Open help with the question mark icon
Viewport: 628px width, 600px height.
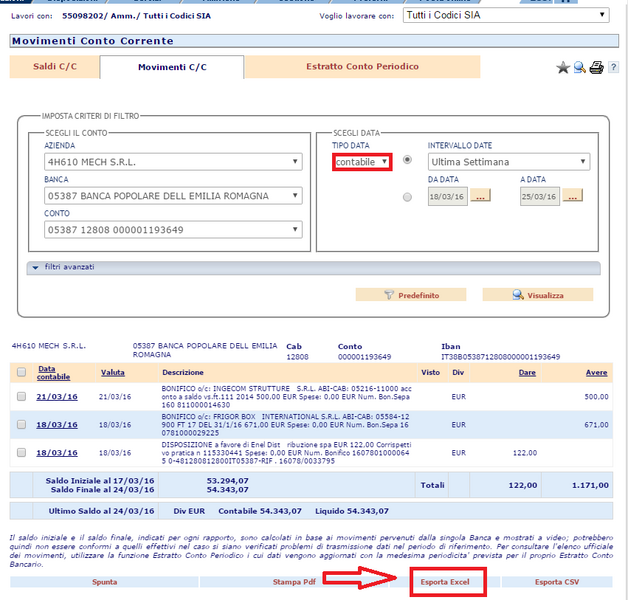pyautogui.click(x=612, y=68)
